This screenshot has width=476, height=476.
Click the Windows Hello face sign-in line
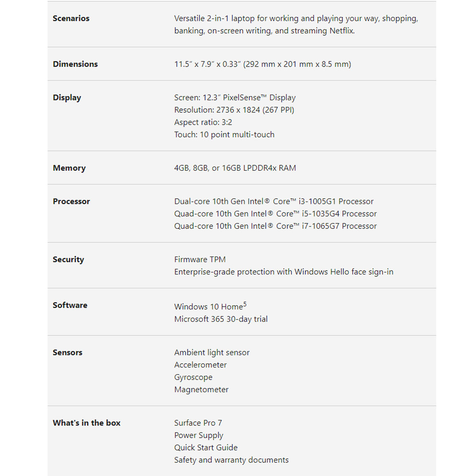(x=283, y=272)
